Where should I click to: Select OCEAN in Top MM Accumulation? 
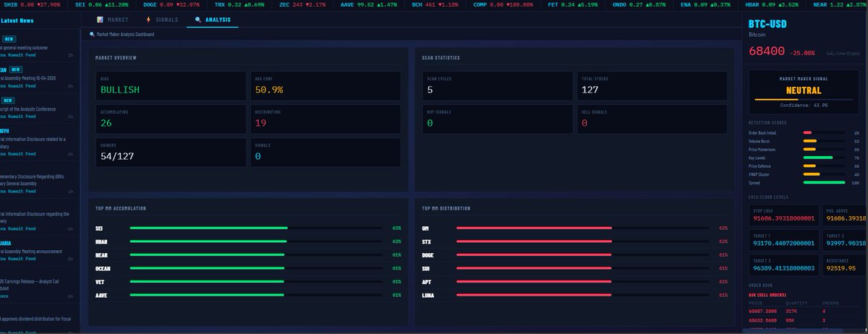click(248, 268)
